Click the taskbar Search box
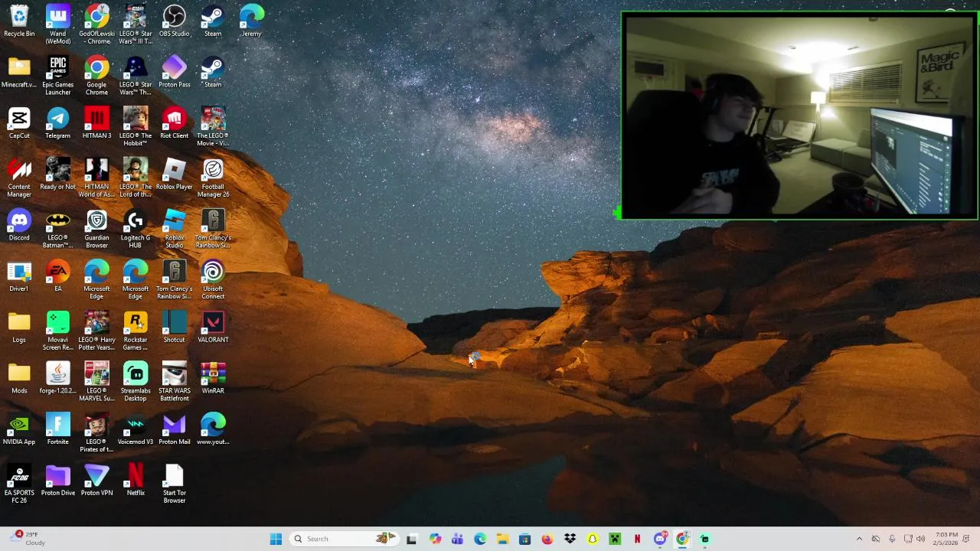This screenshot has width=980, height=551. pyautogui.click(x=344, y=539)
